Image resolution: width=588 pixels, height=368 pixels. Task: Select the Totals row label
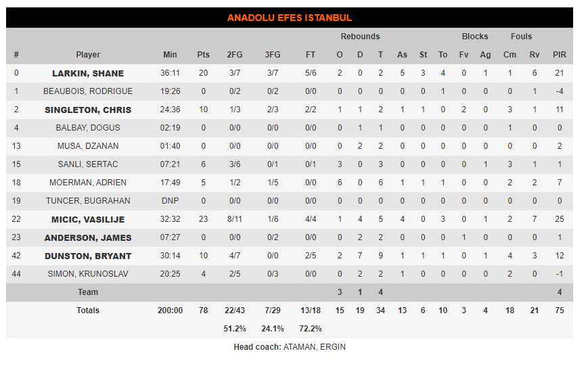tap(88, 310)
